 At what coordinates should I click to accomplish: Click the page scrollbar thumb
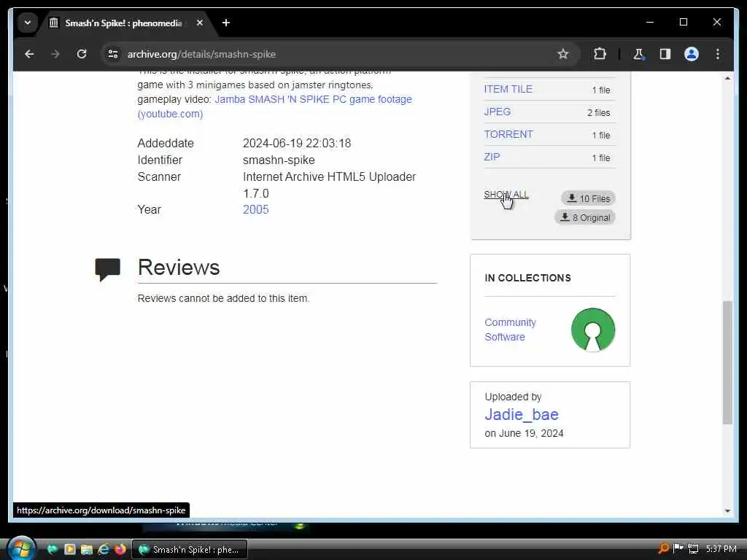point(727,362)
